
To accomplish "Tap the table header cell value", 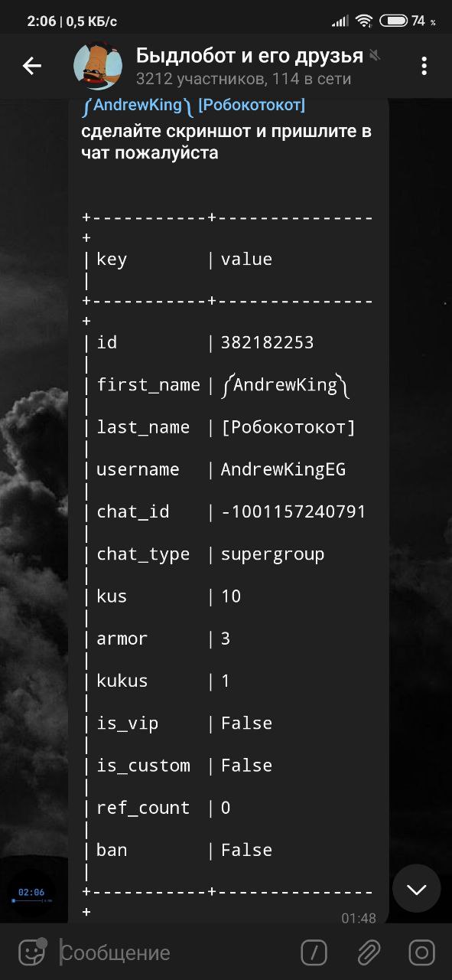I will point(246,259).
